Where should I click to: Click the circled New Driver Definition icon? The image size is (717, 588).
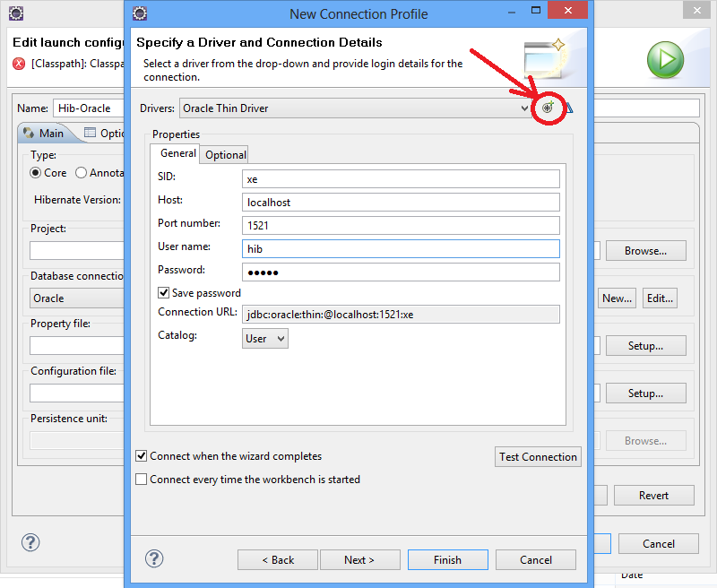pos(548,108)
